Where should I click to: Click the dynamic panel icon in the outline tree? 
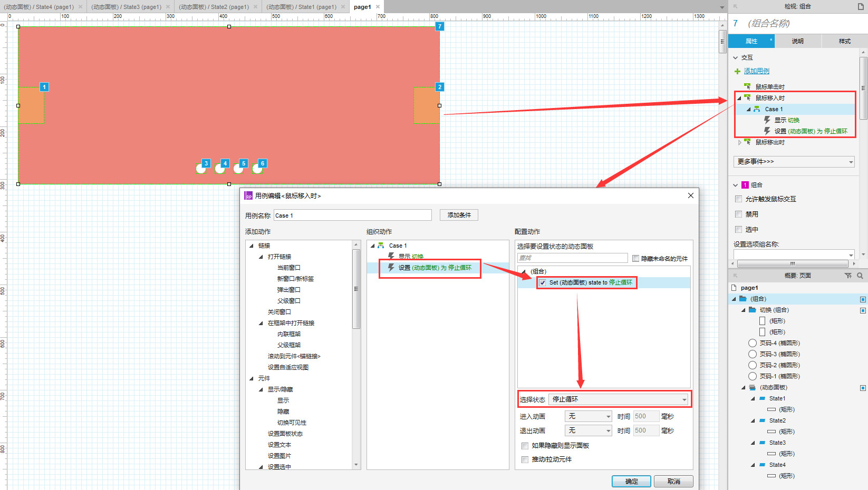pos(752,388)
